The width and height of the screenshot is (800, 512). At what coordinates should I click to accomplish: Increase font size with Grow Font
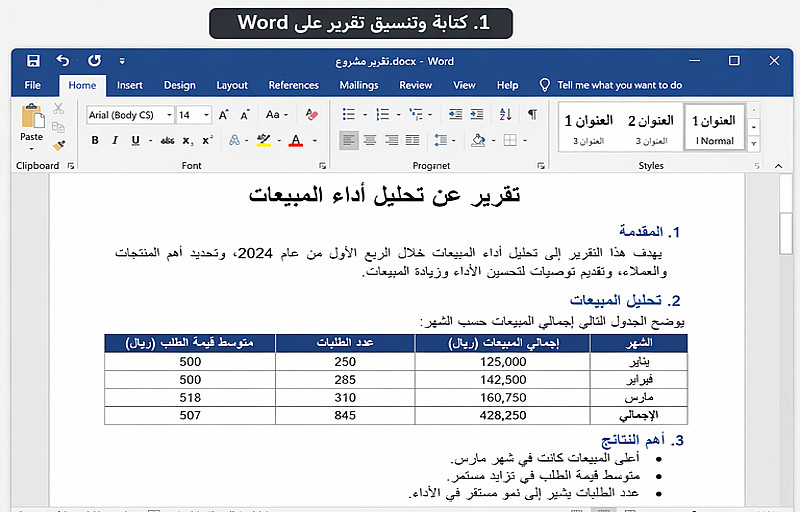223,115
